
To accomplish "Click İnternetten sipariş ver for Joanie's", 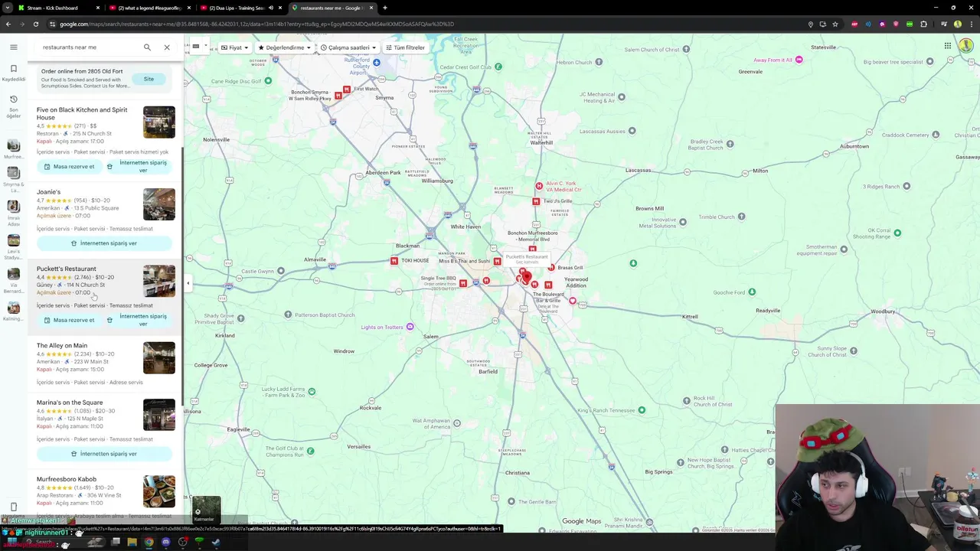I will [104, 243].
